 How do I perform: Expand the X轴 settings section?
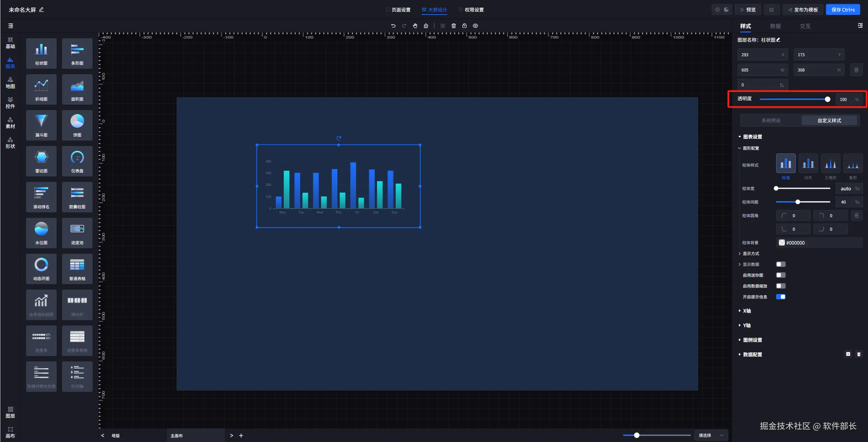[746, 311]
